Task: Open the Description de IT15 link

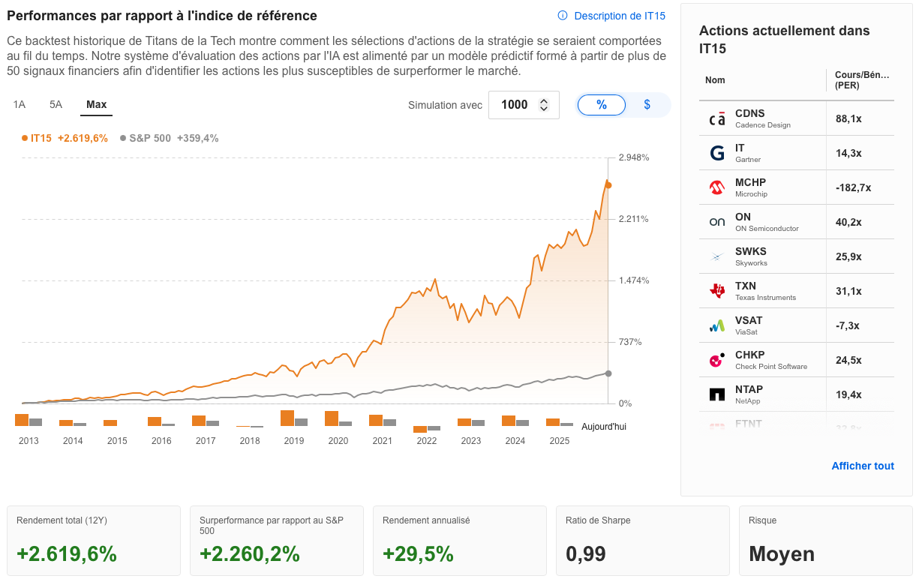Action: [x=611, y=16]
